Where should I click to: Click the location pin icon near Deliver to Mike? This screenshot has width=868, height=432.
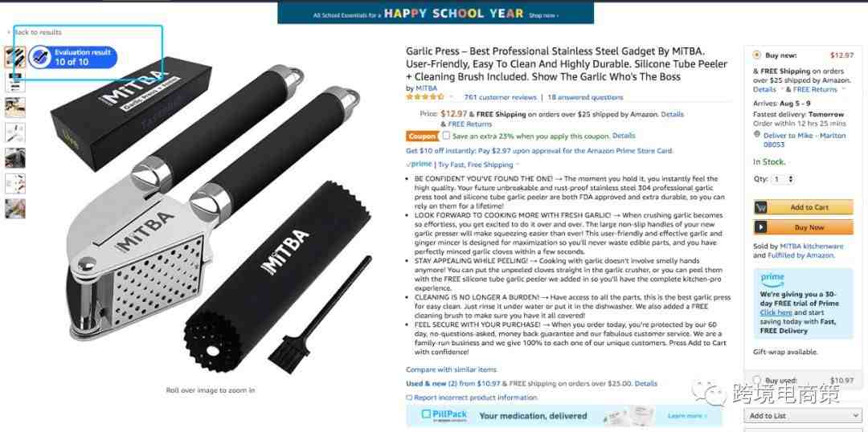(x=757, y=134)
